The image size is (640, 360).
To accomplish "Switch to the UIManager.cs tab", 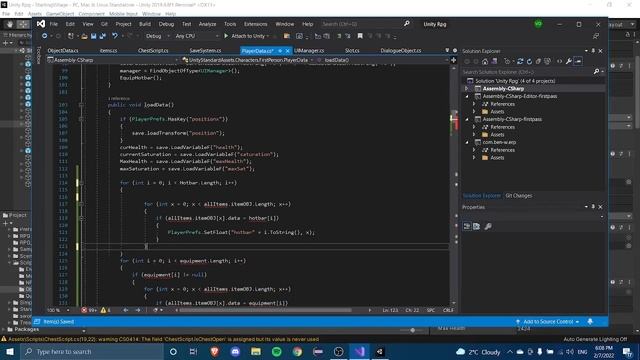I will 309,51.
